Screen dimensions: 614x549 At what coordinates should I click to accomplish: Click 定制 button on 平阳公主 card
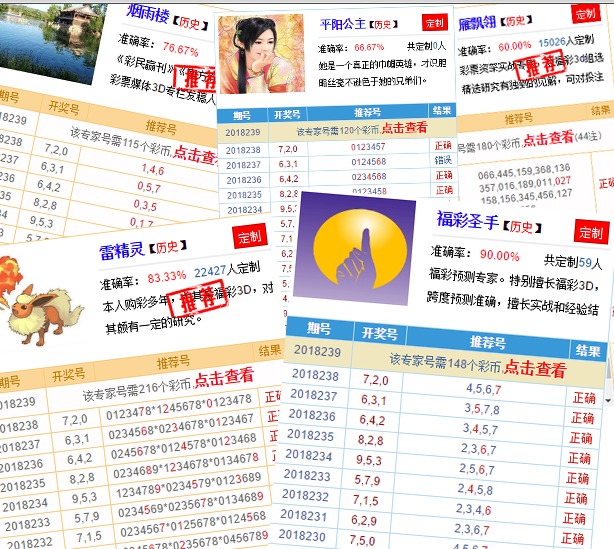(435, 23)
